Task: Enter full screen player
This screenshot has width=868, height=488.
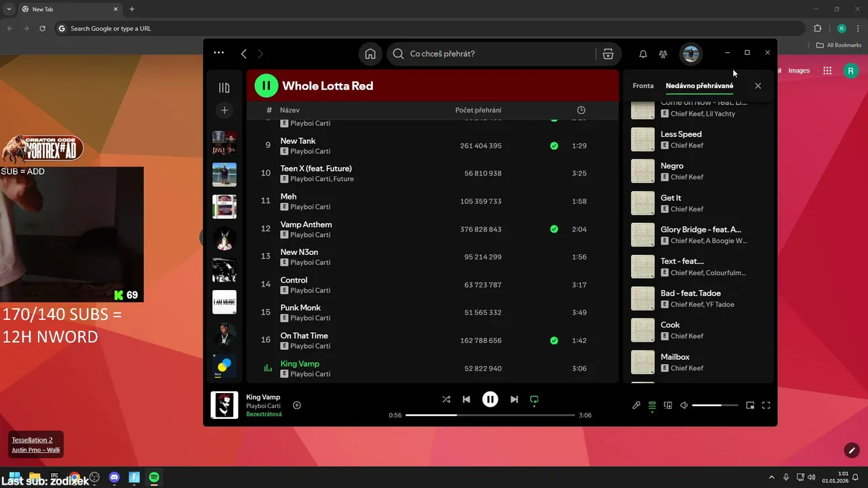Action: (766, 405)
